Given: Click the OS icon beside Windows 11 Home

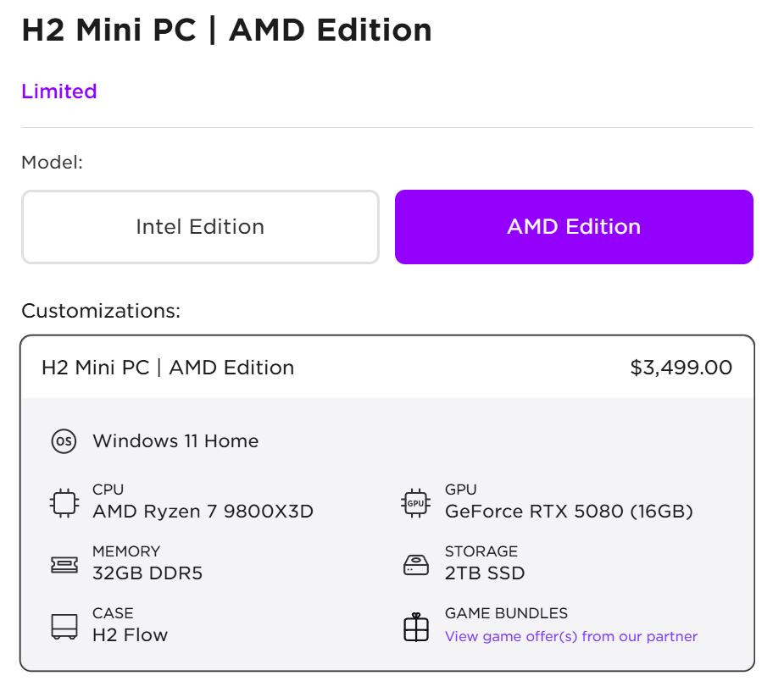Looking at the screenshot, I should point(64,441).
